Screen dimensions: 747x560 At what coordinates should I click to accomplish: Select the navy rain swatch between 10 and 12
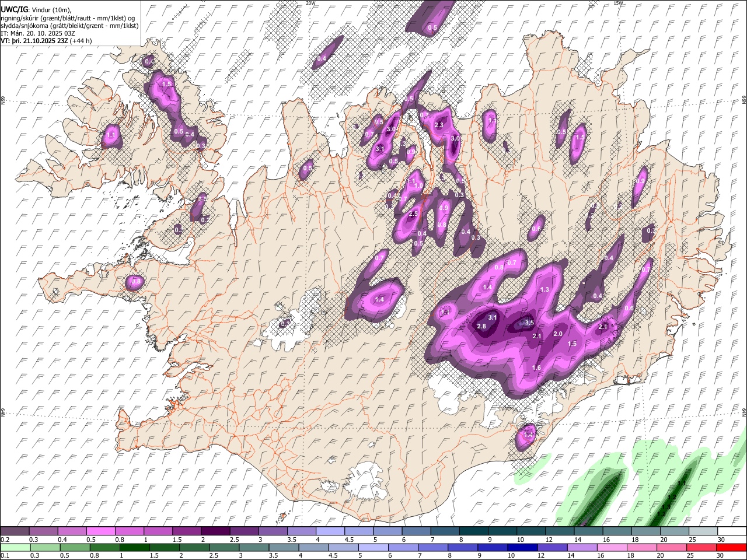click(x=523, y=547)
